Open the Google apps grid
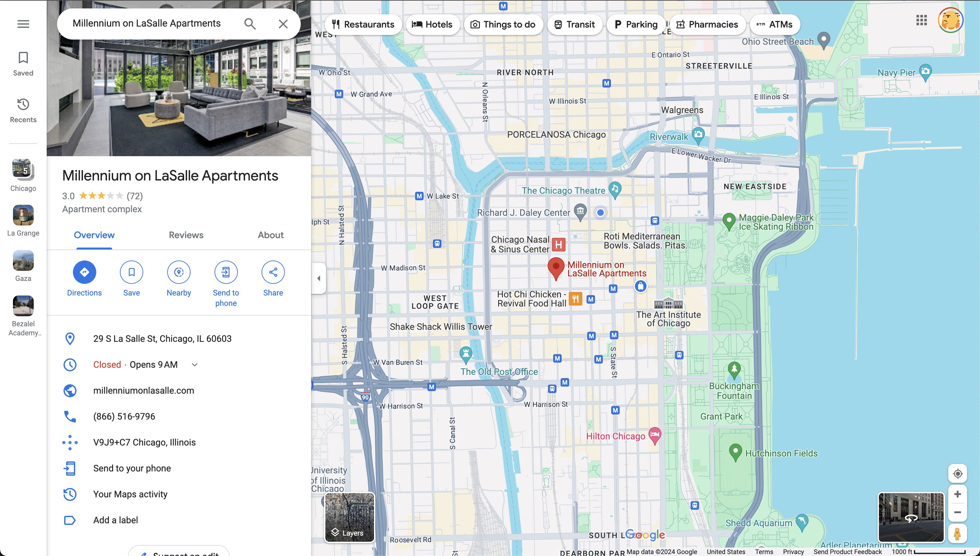980x556 pixels. pyautogui.click(x=921, y=21)
